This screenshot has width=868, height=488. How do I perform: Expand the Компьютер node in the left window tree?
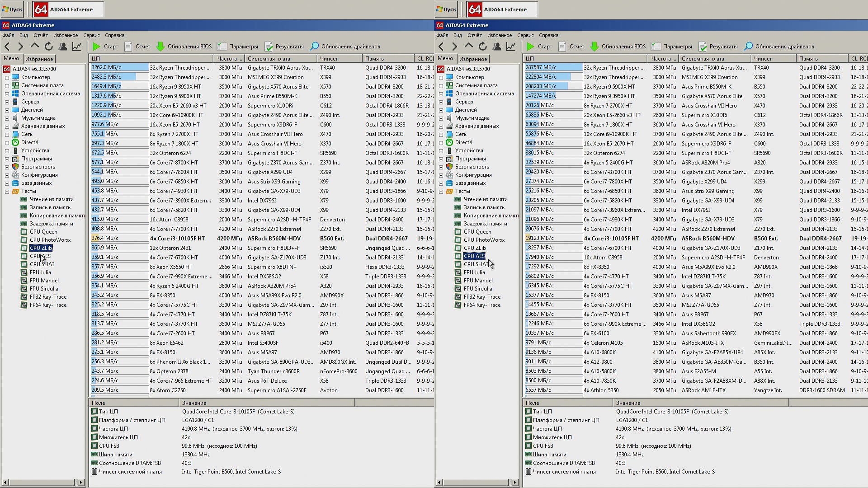click(7, 77)
